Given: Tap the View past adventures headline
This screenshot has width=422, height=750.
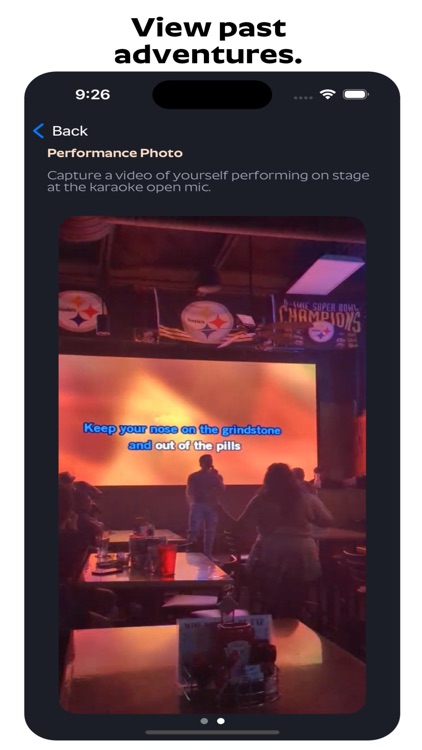Looking at the screenshot, I should point(208,40).
